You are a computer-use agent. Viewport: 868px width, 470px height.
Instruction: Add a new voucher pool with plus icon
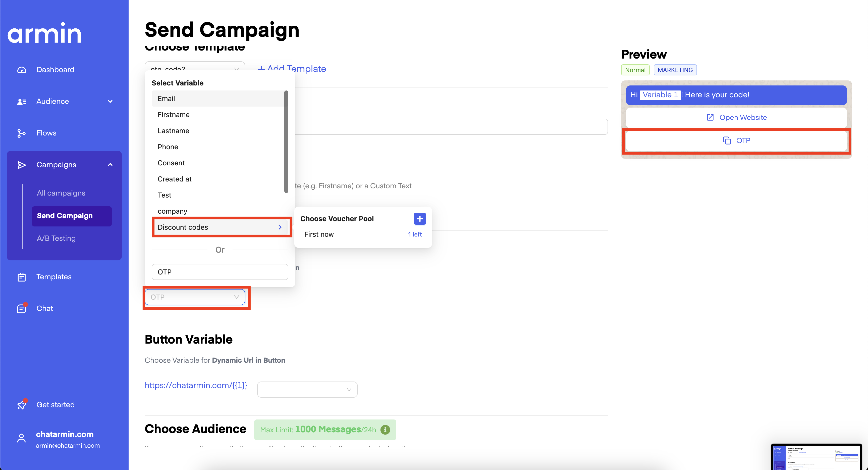coord(419,218)
